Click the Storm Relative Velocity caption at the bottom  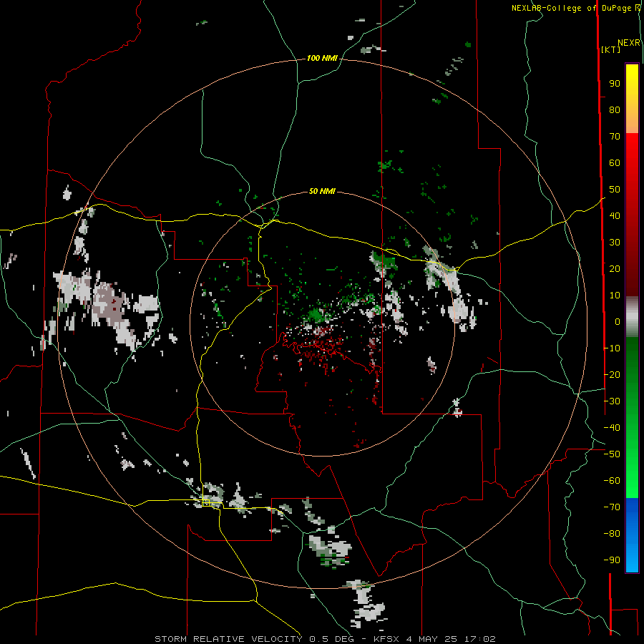point(325,639)
